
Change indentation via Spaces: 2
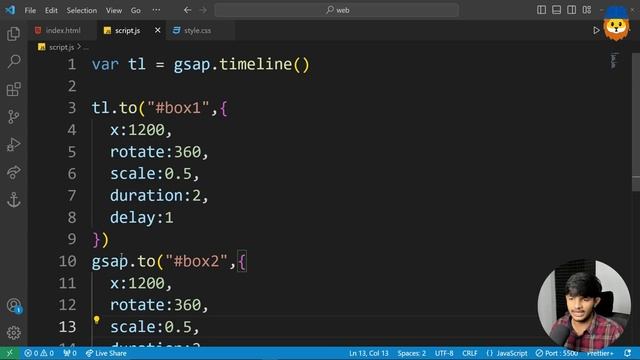pyautogui.click(x=412, y=353)
